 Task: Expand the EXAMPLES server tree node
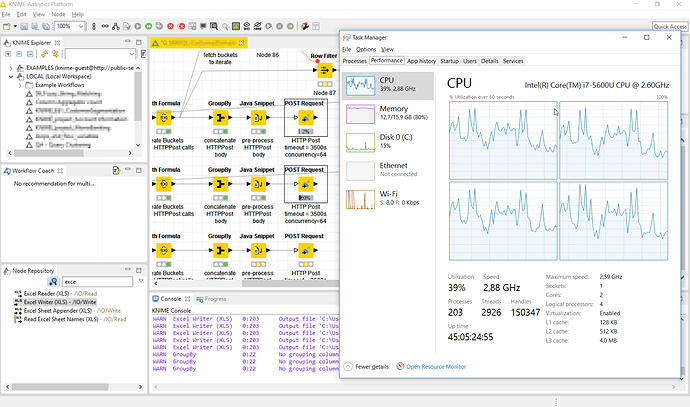tap(11, 68)
